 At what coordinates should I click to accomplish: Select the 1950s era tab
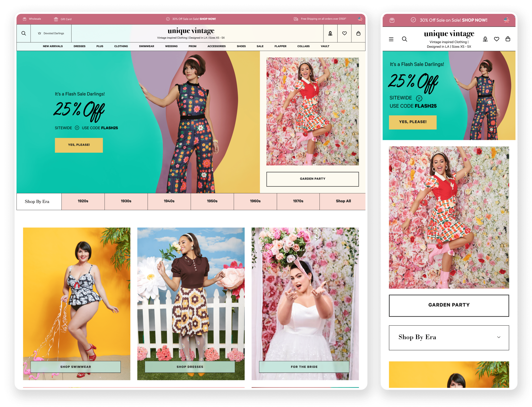tap(212, 201)
